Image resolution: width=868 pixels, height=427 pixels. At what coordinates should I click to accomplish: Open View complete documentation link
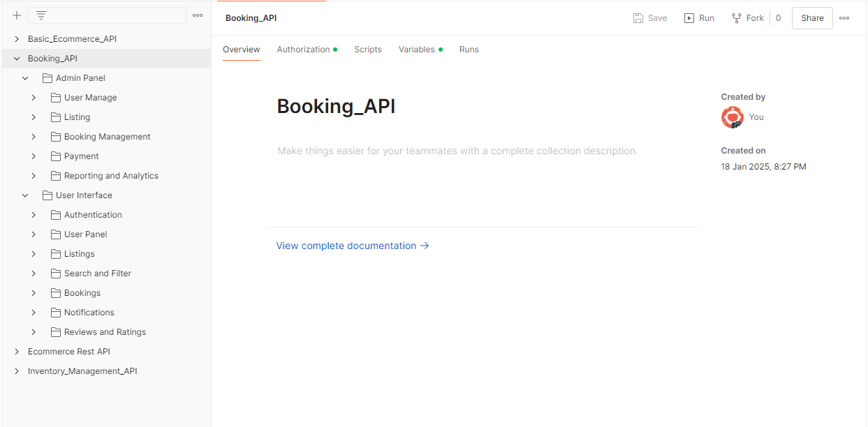click(x=353, y=246)
